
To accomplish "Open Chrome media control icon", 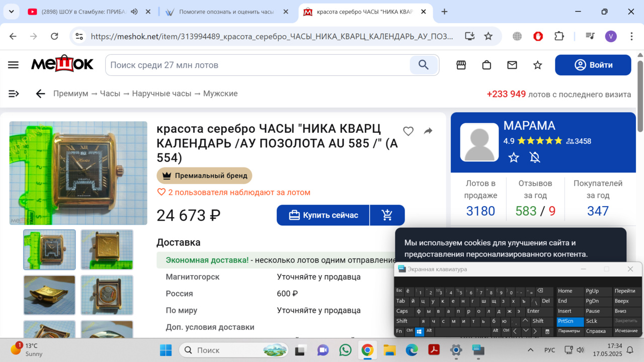I will [x=590, y=36].
